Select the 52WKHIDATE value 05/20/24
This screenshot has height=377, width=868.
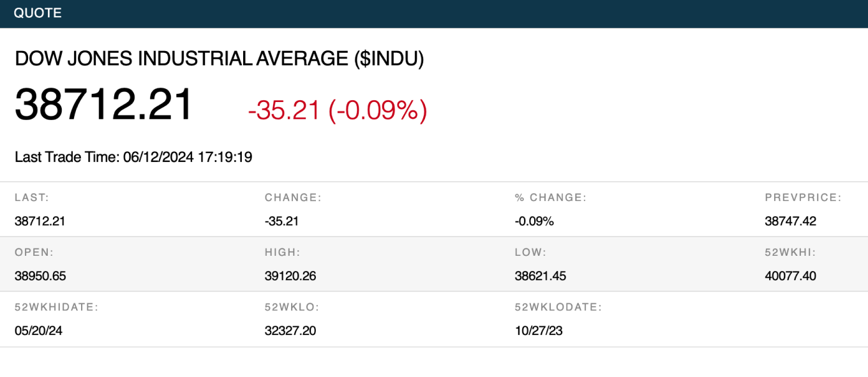click(38, 331)
